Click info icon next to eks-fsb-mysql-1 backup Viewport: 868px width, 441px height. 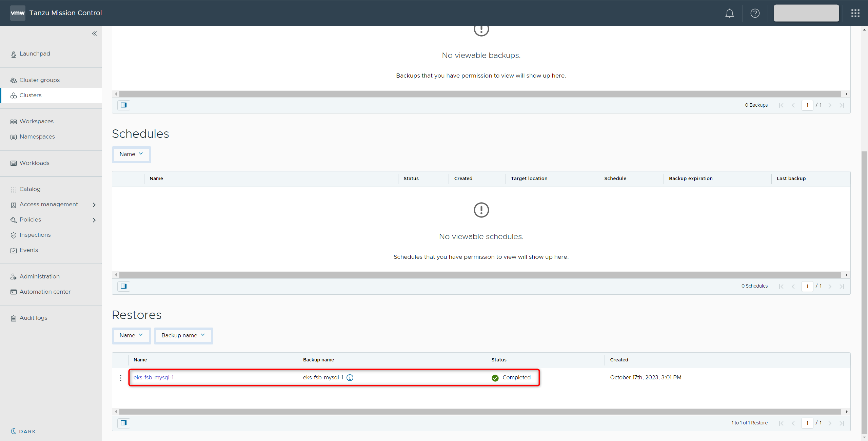[x=350, y=378]
